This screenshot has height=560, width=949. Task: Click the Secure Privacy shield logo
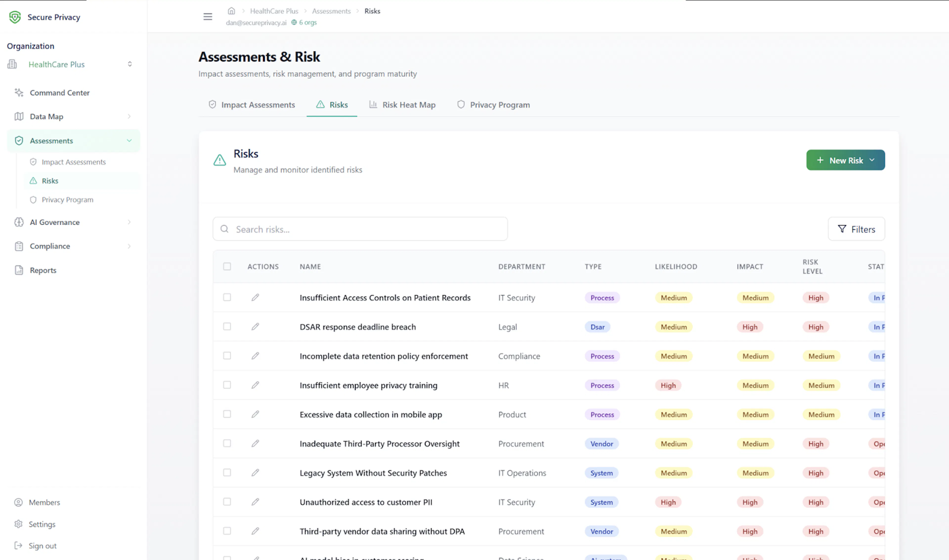[15, 17]
